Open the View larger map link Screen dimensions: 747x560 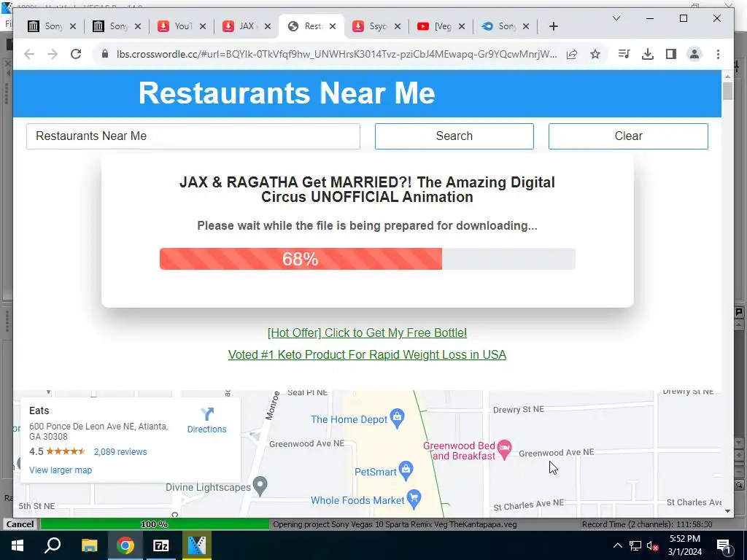pyautogui.click(x=61, y=470)
